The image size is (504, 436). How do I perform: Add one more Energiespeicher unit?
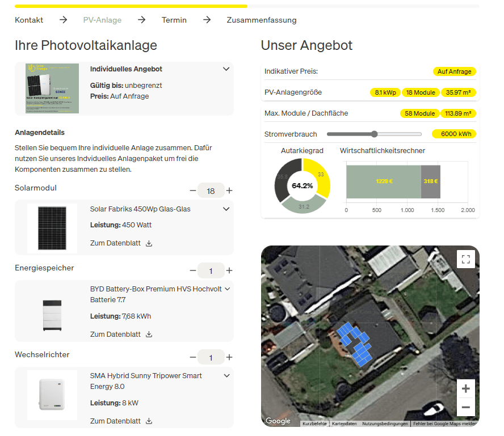pyautogui.click(x=229, y=271)
